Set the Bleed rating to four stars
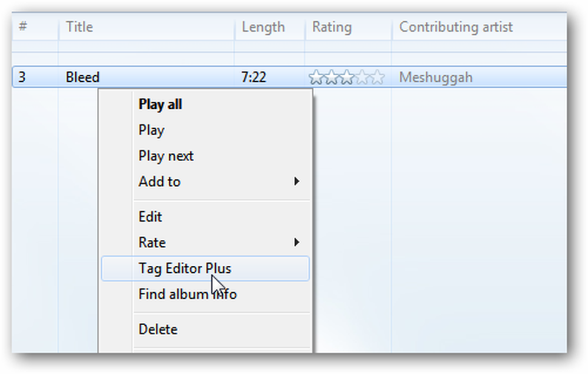Image resolution: width=588 pixels, height=374 pixels. click(x=362, y=77)
